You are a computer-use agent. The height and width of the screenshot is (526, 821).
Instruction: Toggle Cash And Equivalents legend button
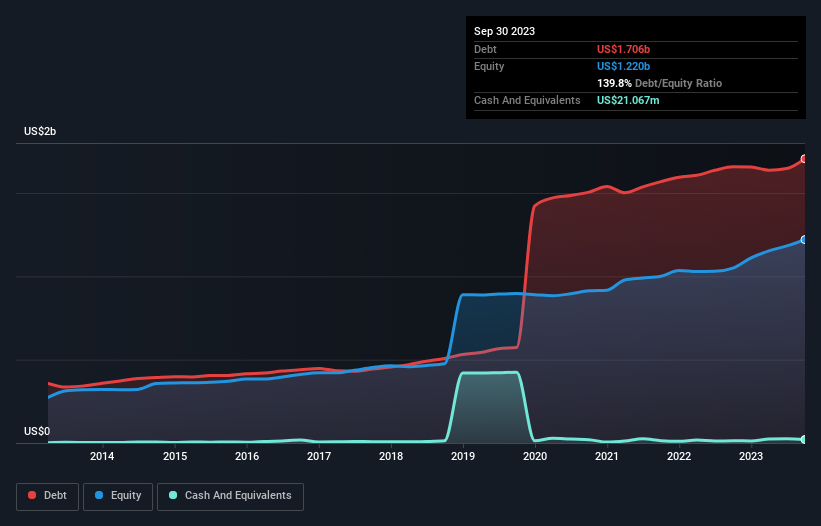coord(230,496)
